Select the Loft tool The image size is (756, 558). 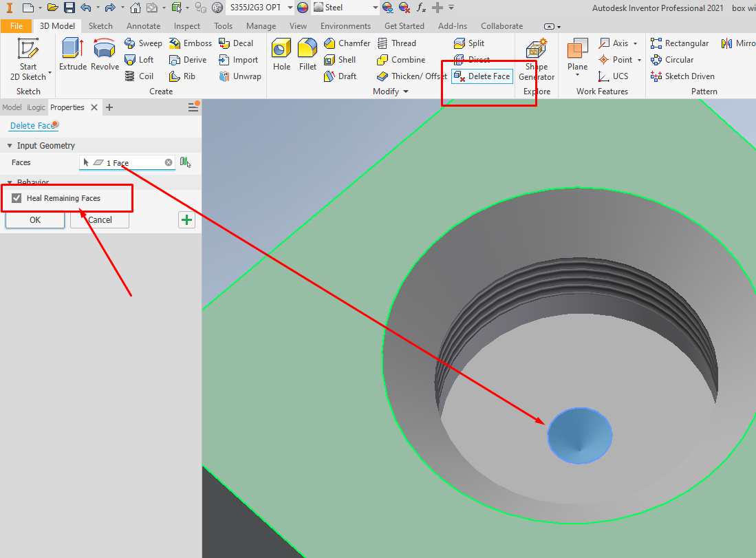pyautogui.click(x=139, y=59)
